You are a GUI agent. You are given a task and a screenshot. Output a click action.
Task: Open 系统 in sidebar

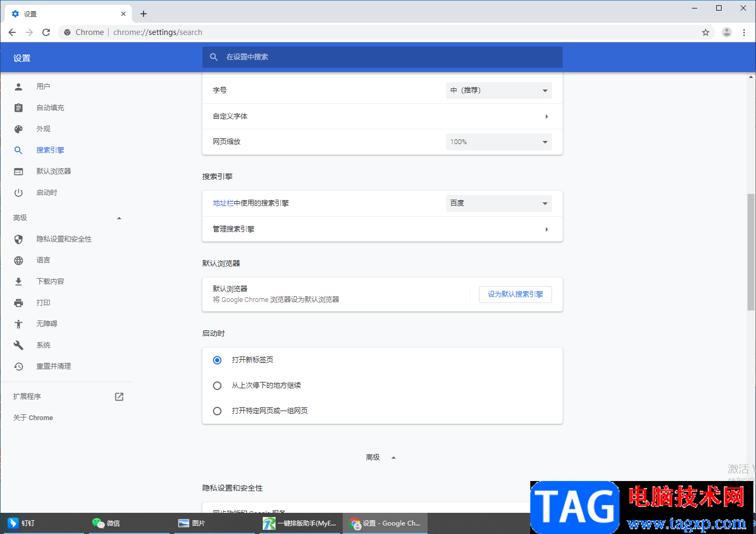[43, 345]
